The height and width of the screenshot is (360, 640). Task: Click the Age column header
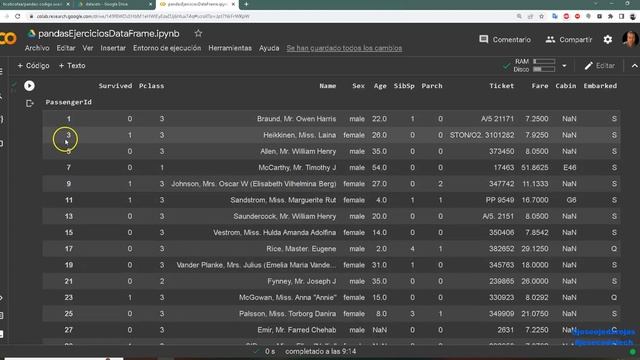[380, 86]
